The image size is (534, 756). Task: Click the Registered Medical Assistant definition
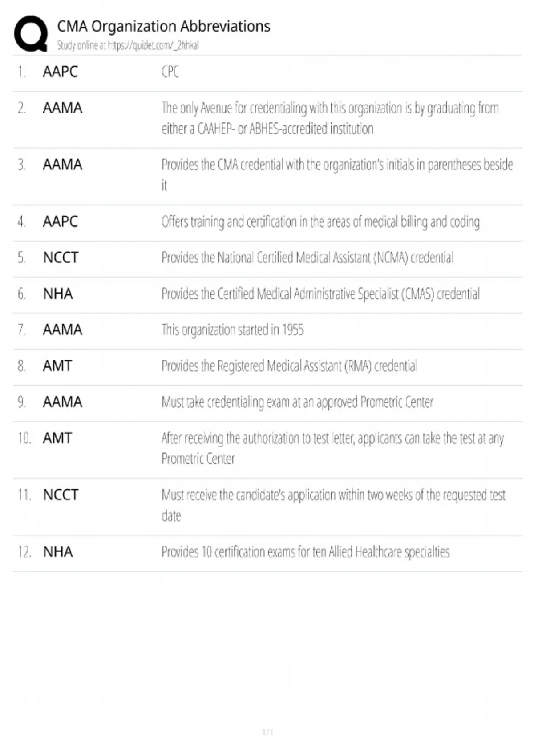pos(289,366)
